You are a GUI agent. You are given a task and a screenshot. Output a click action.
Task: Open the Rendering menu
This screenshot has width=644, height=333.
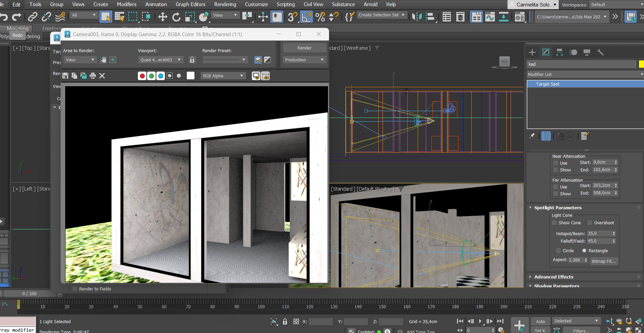[225, 4]
